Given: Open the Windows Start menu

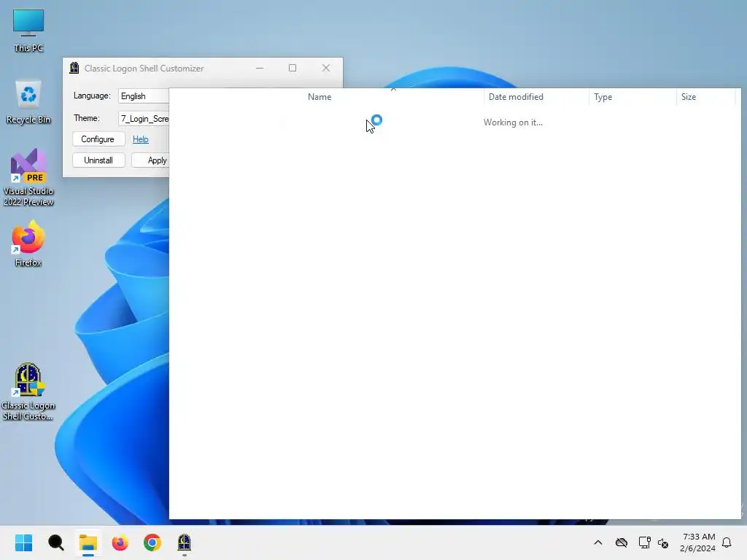Looking at the screenshot, I should pyautogui.click(x=23, y=542).
